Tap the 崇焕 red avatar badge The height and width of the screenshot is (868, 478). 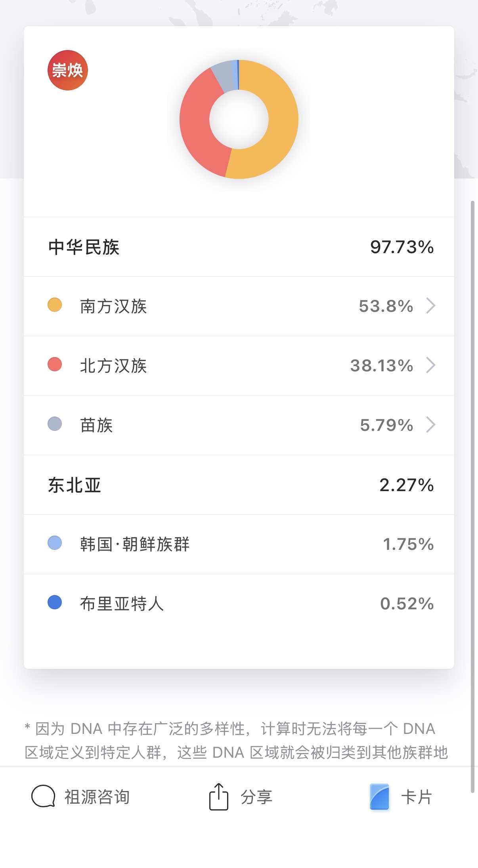pyautogui.click(x=68, y=70)
